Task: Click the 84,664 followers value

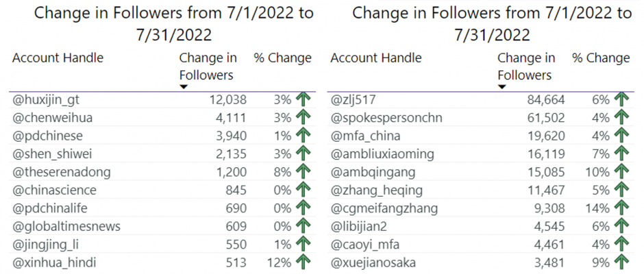Action: 546,100
